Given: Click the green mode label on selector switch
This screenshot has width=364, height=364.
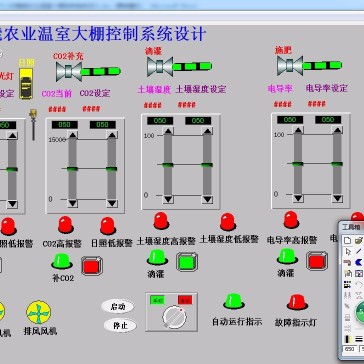Looking at the screenshot, I should 157,299.
